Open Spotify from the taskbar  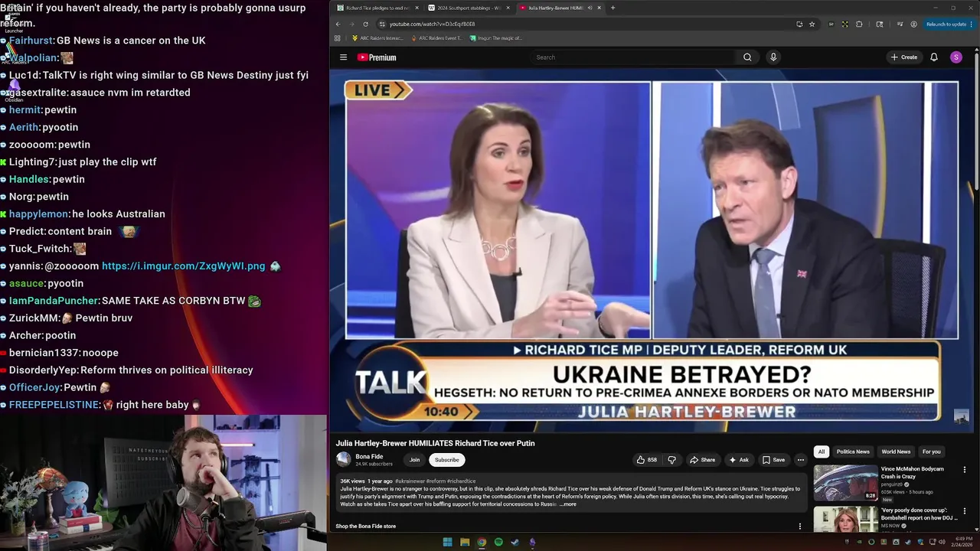(498, 542)
